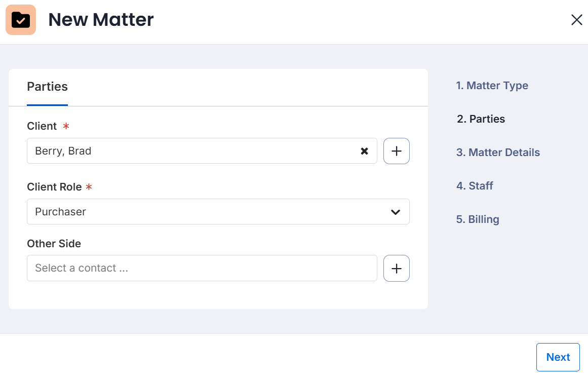Click the New Matter folder icon
The image size is (588, 377).
[x=21, y=20]
